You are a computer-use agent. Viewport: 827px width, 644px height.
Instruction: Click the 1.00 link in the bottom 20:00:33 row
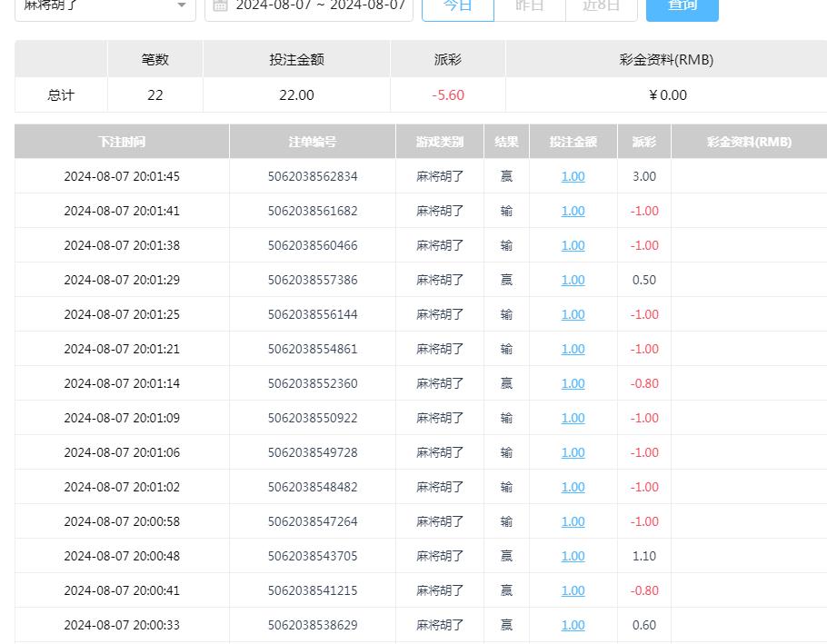tap(573, 625)
